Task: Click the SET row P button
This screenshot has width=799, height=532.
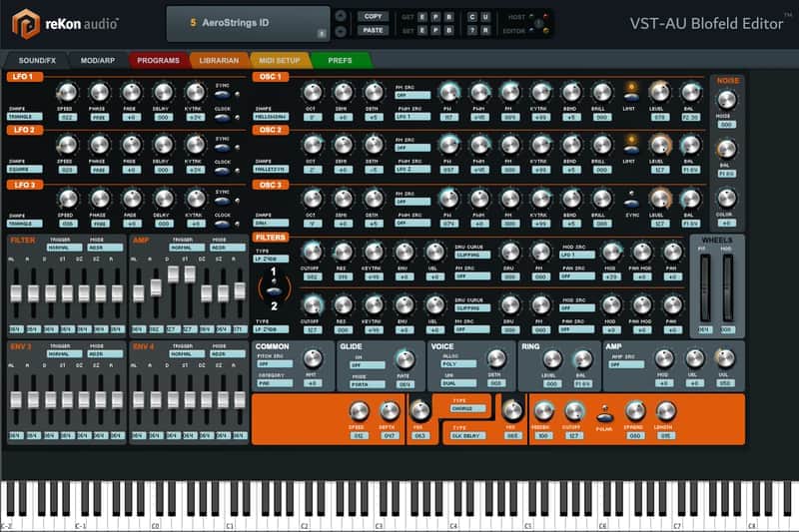Action: tap(435, 31)
